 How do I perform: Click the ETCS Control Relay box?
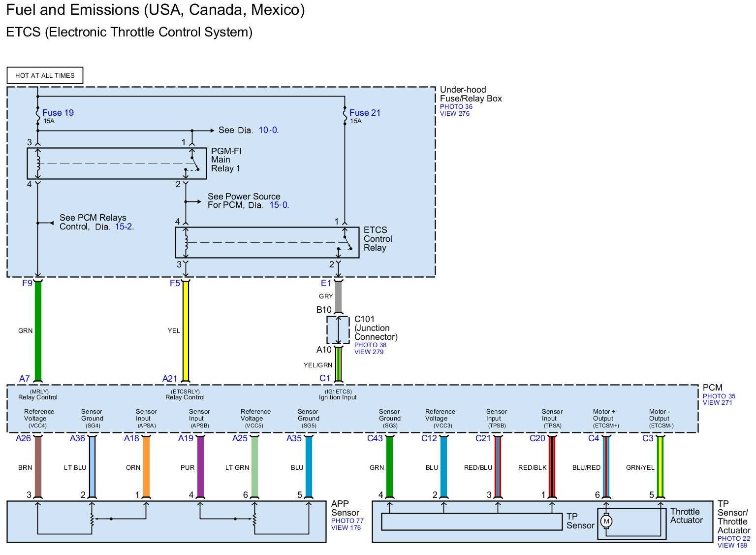pyautogui.click(x=267, y=242)
